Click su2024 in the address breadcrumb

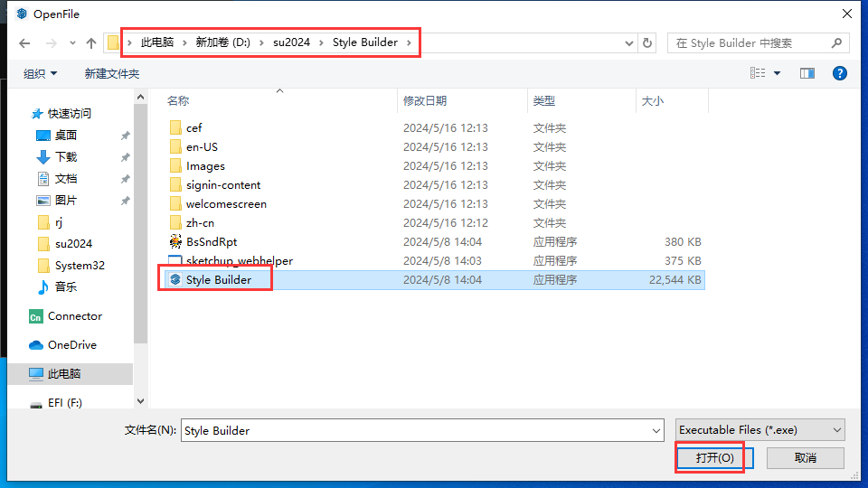click(x=291, y=42)
